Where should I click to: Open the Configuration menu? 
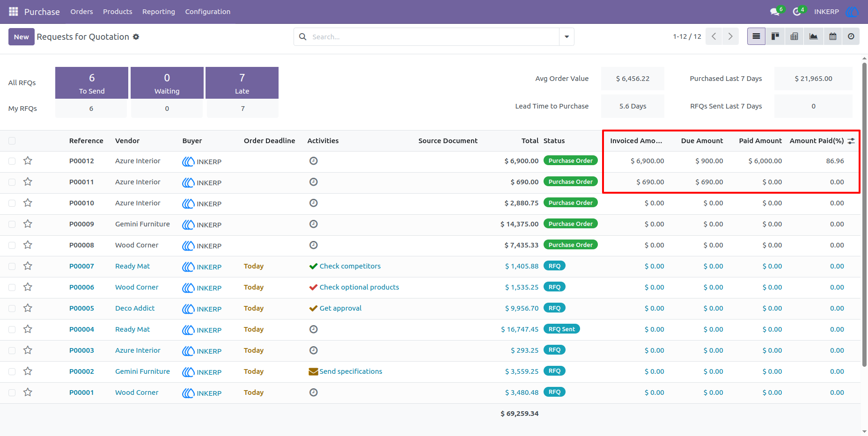208,12
